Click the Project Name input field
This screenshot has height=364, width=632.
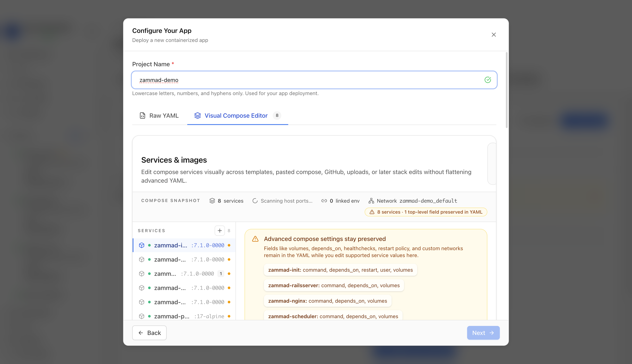click(314, 80)
